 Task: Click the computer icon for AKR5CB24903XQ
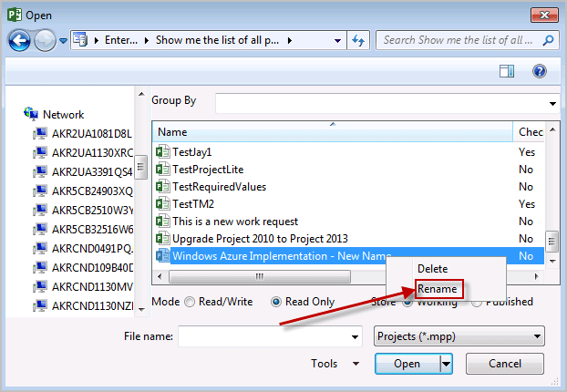[40, 191]
